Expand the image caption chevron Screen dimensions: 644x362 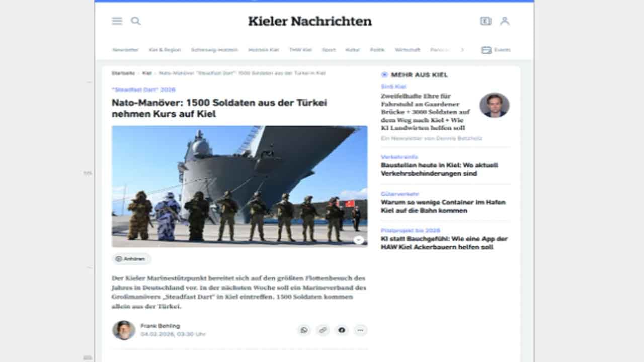pos(359,240)
